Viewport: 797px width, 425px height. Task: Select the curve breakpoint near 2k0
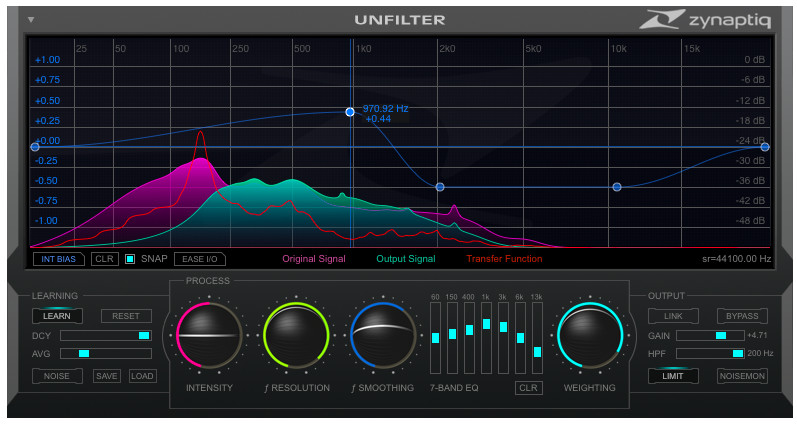click(440, 187)
